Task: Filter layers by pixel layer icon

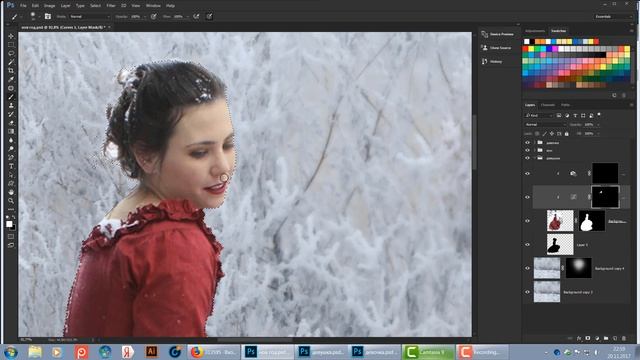Action: (x=559, y=116)
